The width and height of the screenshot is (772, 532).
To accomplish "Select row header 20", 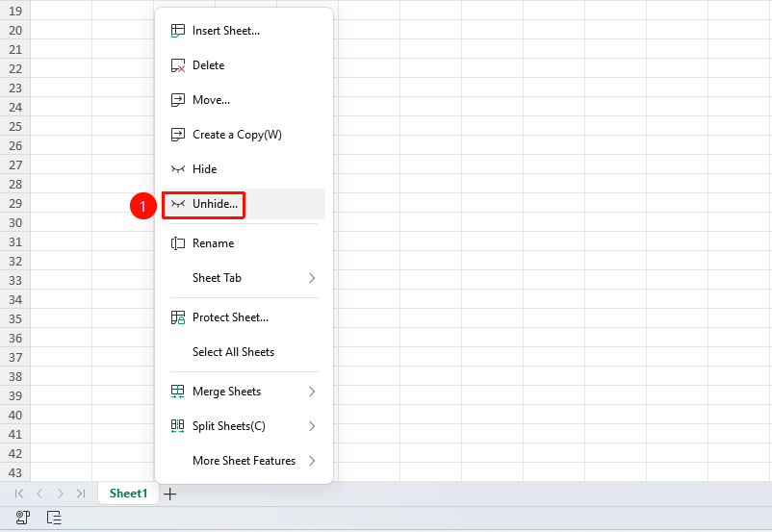I will 15,31.
